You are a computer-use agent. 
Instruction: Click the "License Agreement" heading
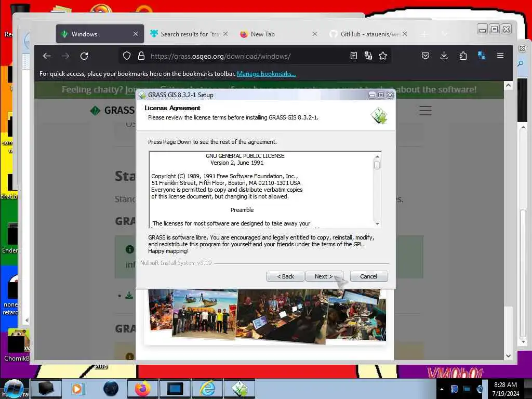(172, 108)
